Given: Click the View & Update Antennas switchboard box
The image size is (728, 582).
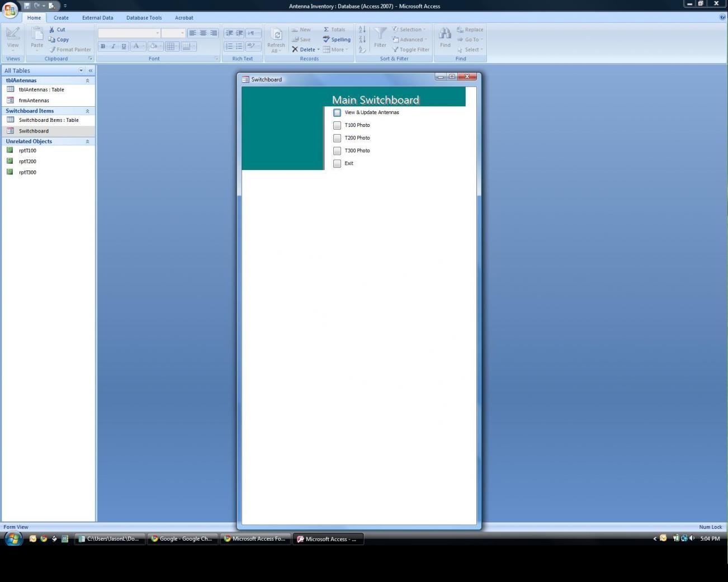Looking at the screenshot, I should click(x=337, y=112).
